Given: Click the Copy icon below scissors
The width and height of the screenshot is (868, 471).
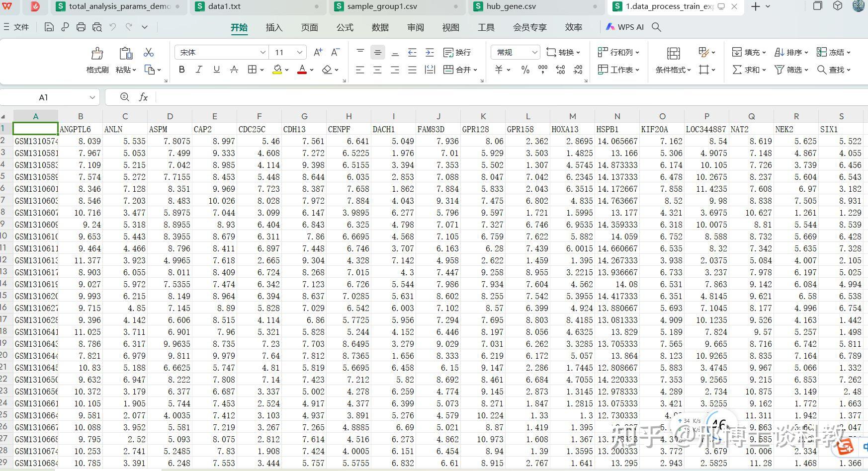Looking at the screenshot, I should [x=150, y=70].
